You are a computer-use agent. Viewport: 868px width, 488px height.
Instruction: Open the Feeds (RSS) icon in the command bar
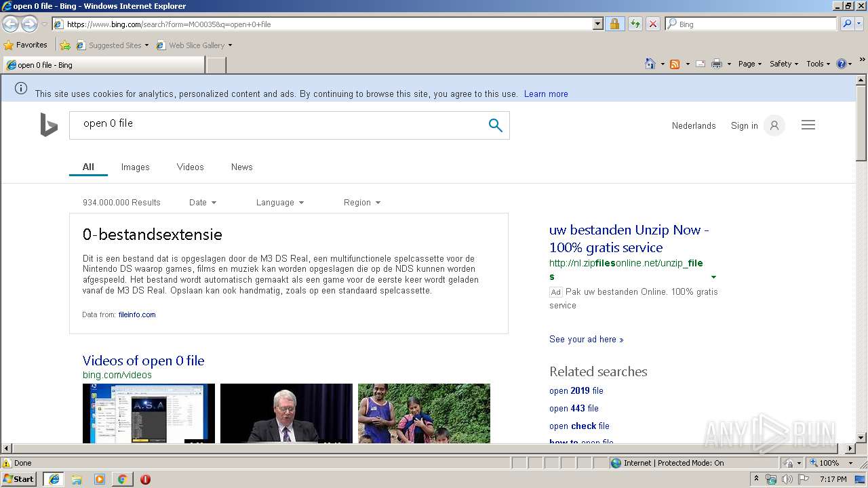click(x=675, y=64)
